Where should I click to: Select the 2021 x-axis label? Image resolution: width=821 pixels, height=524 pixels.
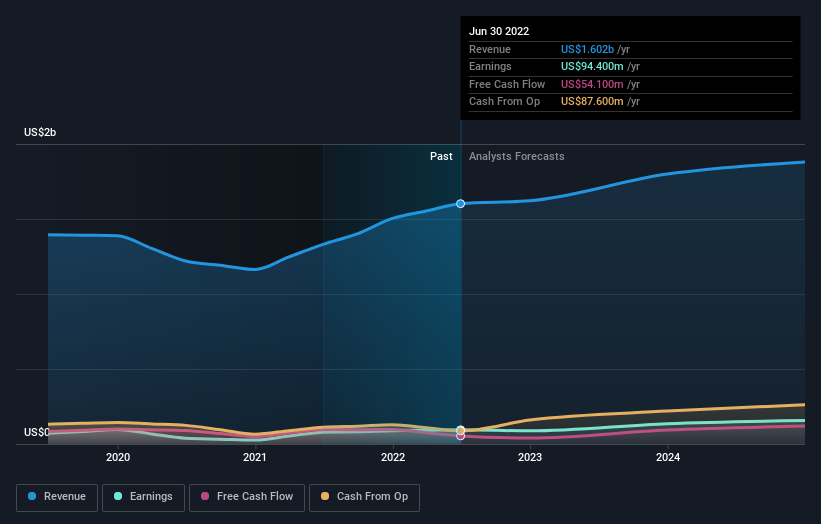tap(255, 457)
